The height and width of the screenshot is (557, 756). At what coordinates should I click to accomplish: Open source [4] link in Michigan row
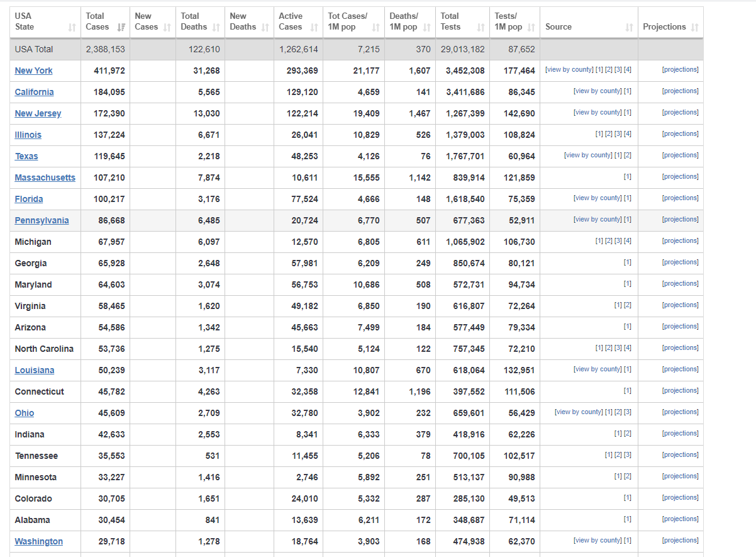pos(628,241)
